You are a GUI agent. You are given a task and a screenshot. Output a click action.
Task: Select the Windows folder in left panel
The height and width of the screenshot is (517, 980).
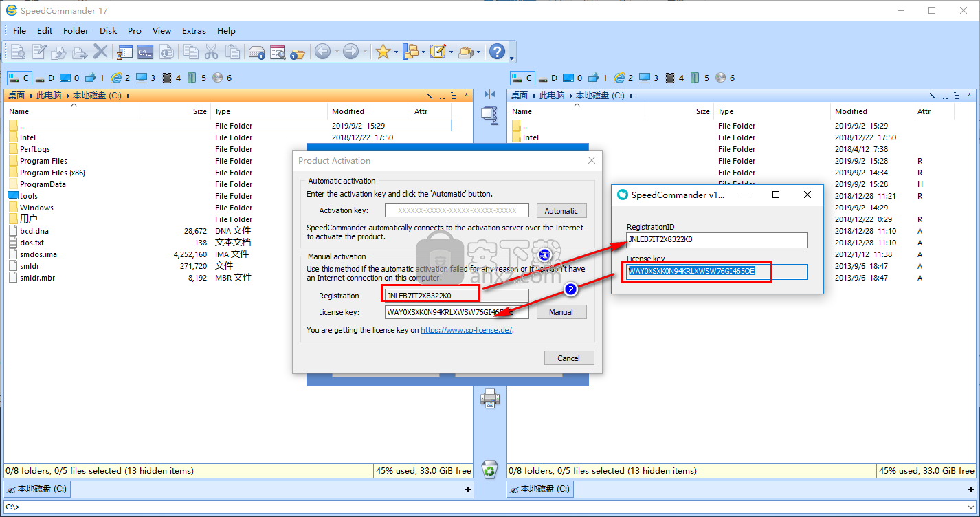point(36,208)
